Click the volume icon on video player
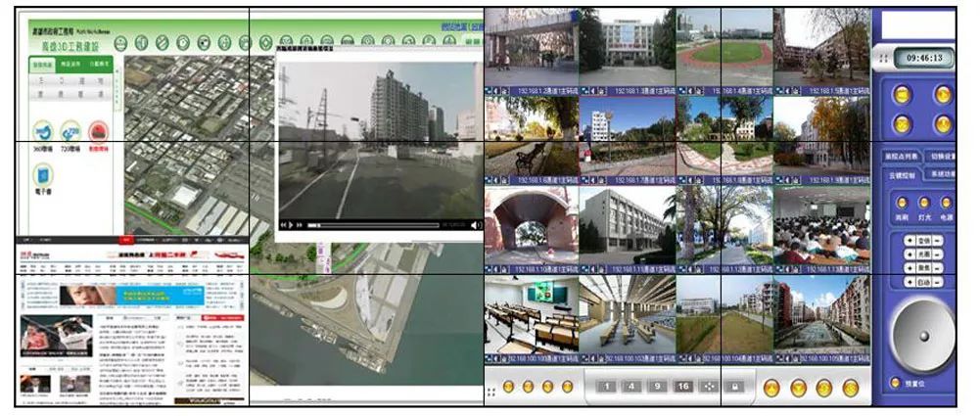 [476, 225]
